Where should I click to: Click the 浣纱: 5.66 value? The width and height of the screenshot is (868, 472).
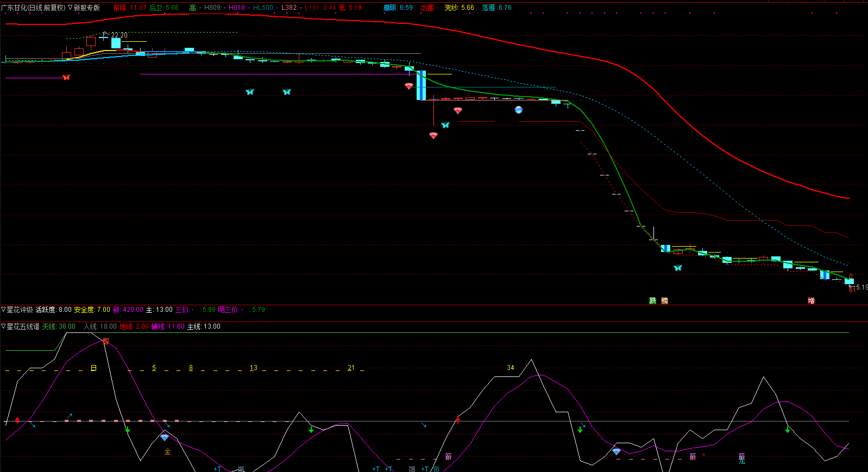point(459,8)
